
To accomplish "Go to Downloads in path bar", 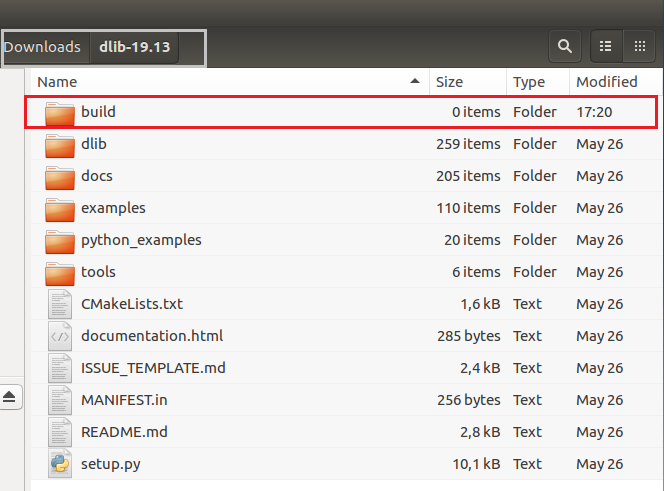I will (x=42, y=47).
